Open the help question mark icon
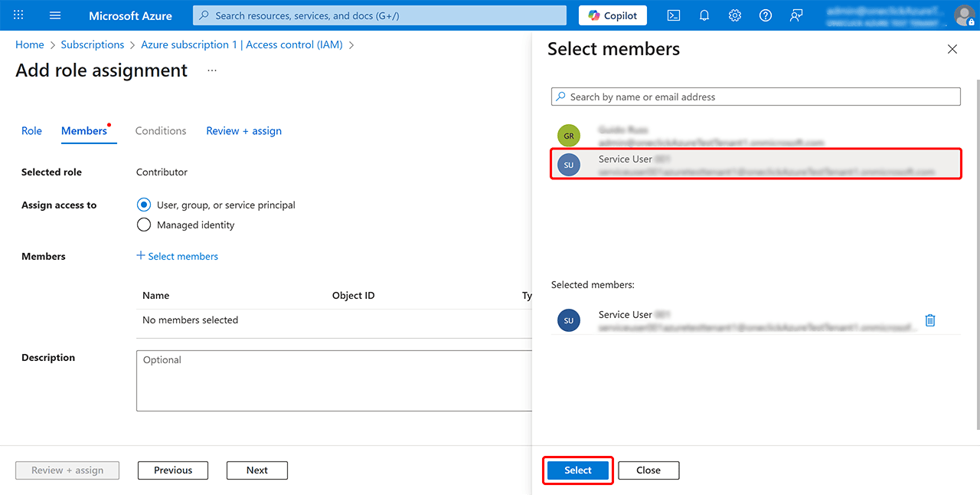Screen dimensions: 980x495 (x=766, y=15)
